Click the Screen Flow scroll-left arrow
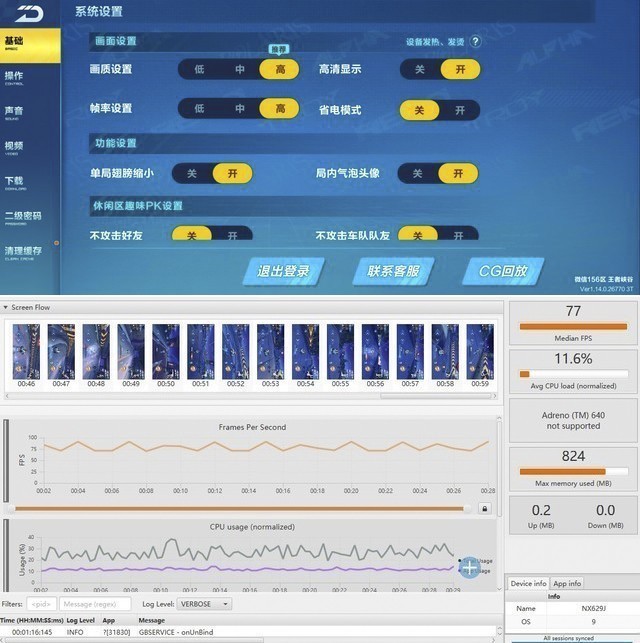Screen dimensions: 640x643 [7, 396]
